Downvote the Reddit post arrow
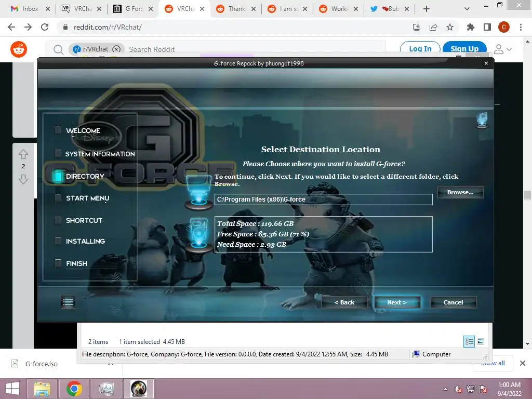The width and height of the screenshot is (532, 399). coord(23,179)
